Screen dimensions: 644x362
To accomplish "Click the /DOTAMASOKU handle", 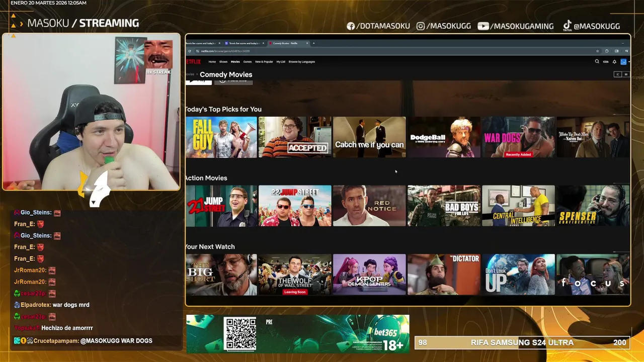I will pos(383,26).
